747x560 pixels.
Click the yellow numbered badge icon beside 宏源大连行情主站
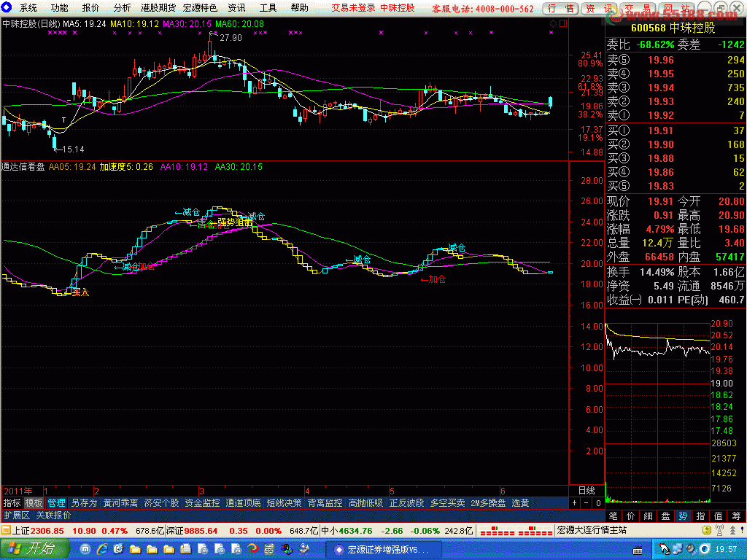[706, 531]
